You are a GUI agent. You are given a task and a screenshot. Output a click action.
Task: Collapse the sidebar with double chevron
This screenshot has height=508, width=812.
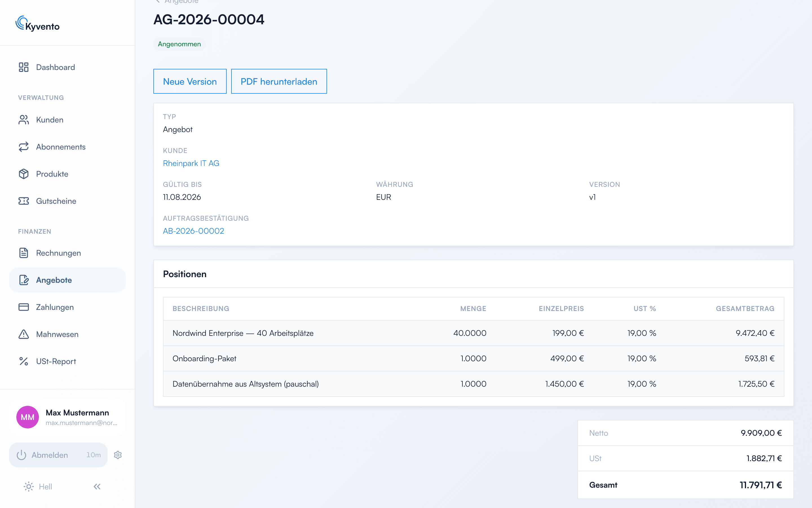(97, 487)
